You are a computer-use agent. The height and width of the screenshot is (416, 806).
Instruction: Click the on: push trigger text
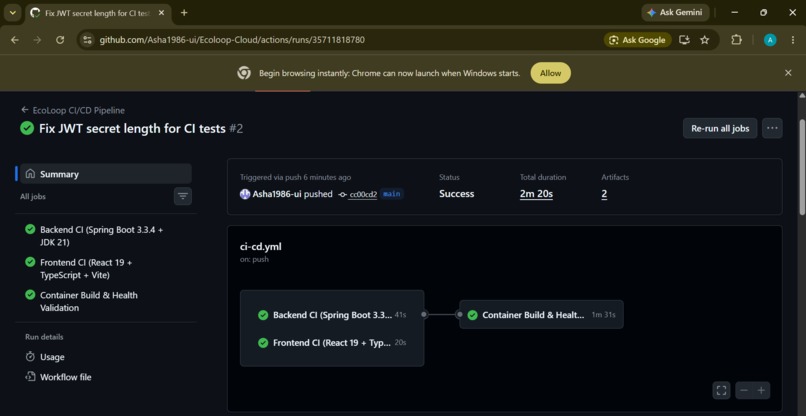(x=254, y=259)
